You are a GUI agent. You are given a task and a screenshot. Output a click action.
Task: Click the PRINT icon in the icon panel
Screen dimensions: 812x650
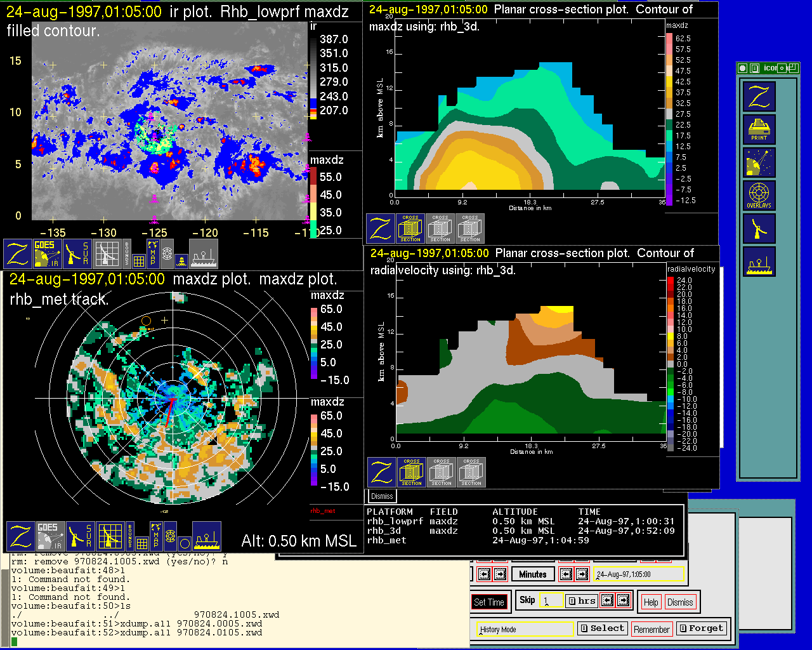759,130
